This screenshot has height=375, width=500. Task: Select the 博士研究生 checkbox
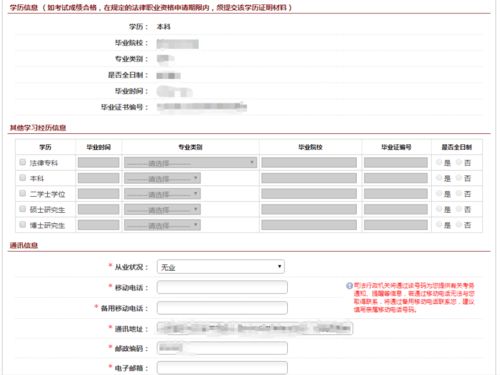pyautogui.click(x=23, y=225)
